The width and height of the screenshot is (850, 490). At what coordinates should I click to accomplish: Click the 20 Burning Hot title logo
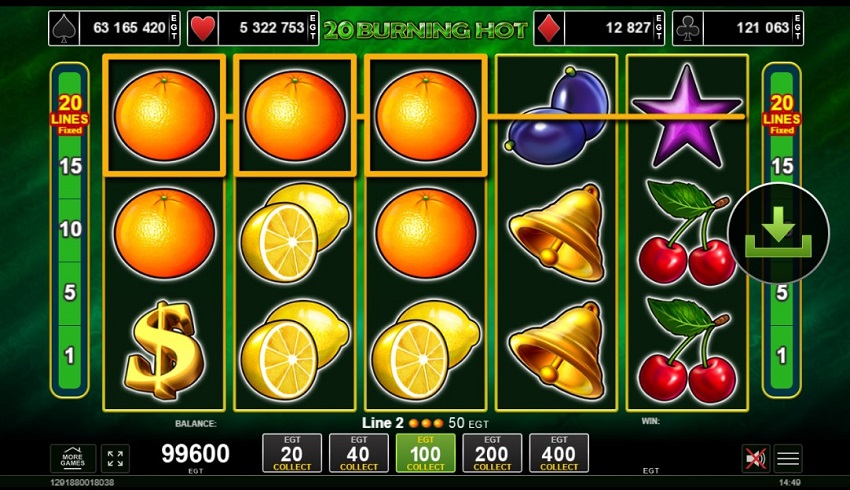426,29
